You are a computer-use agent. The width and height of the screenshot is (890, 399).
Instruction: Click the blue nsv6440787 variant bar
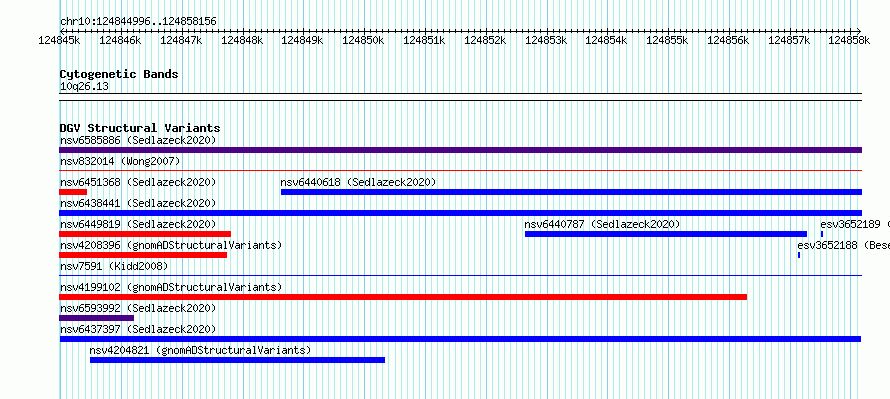[666, 234]
